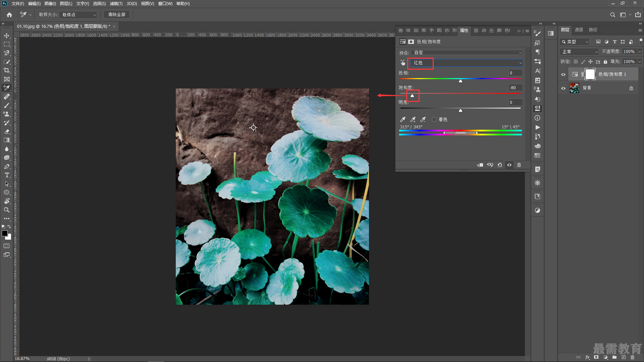Click the 清除全部 button
The width and height of the screenshot is (644, 362).
(x=117, y=15)
